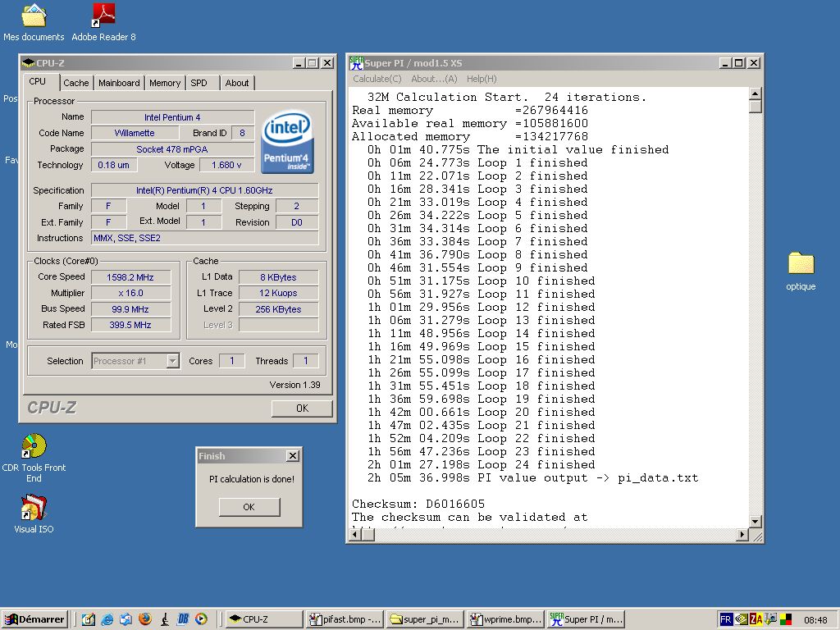
Task: Click the Name field Intel Pentium 4
Action: [172, 117]
